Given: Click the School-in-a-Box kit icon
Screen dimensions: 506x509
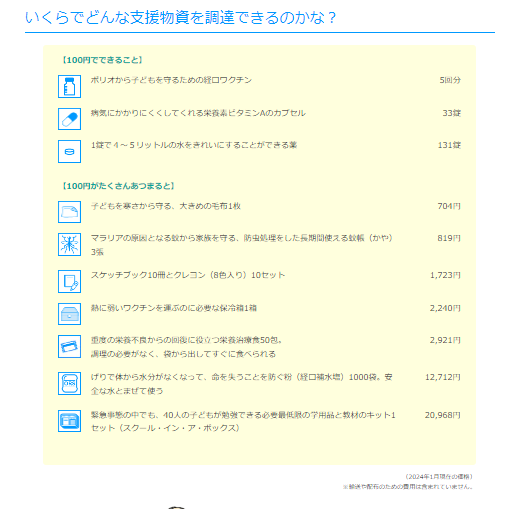Looking at the screenshot, I should coord(69,421).
